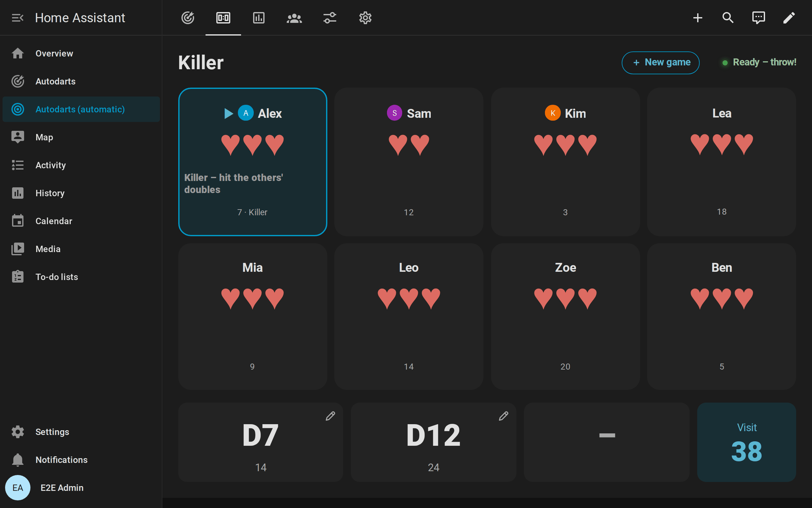Open the gear settings tab
This screenshot has height=508, width=812.
(365, 18)
